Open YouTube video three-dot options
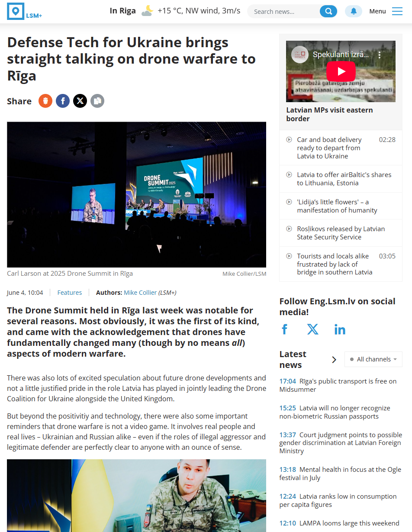Viewport: 412px width, 532px height. (x=379, y=55)
